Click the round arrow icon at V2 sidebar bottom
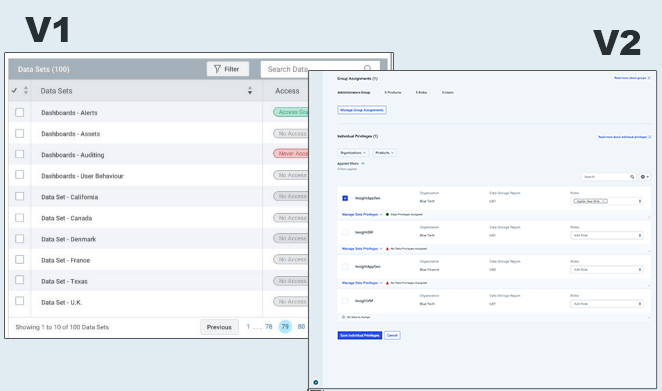 [x=316, y=383]
